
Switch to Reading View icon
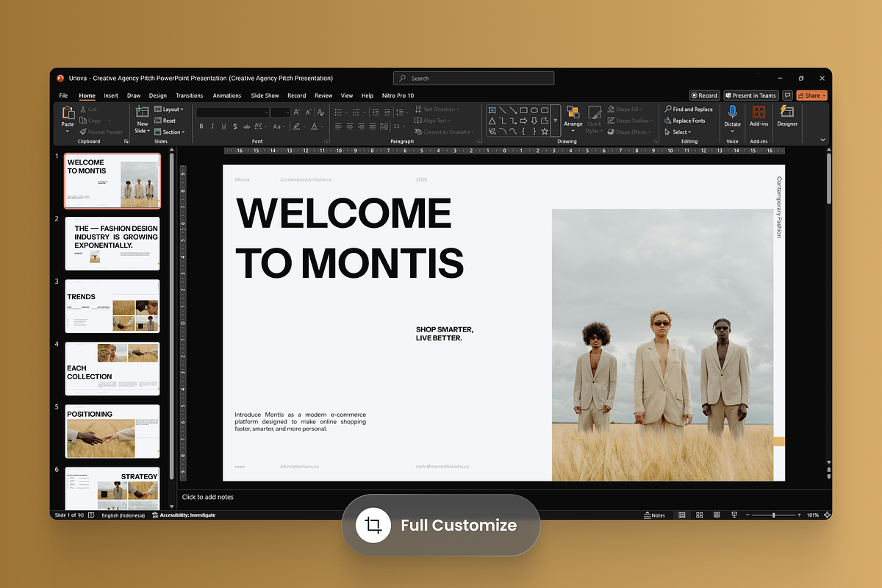[717, 515]
